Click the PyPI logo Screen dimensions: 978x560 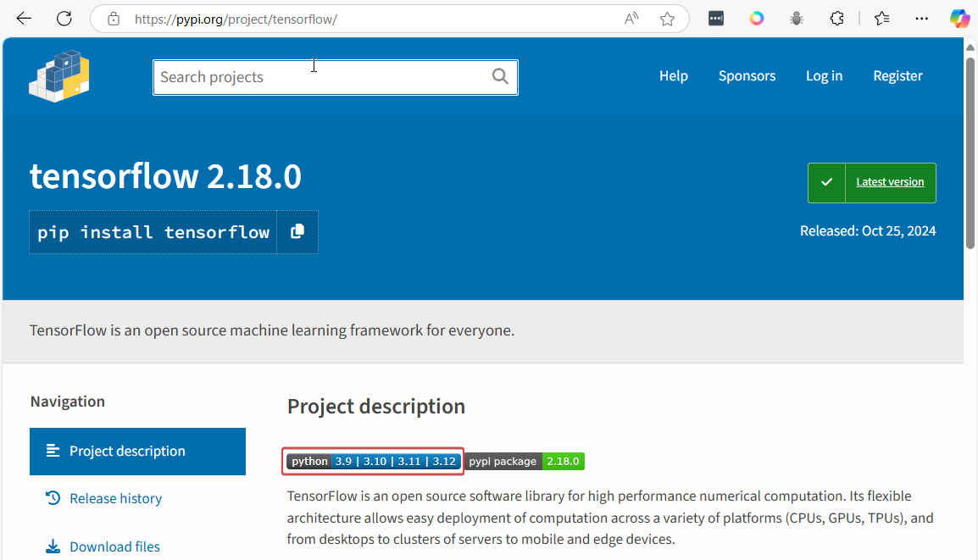click(59, 76)
